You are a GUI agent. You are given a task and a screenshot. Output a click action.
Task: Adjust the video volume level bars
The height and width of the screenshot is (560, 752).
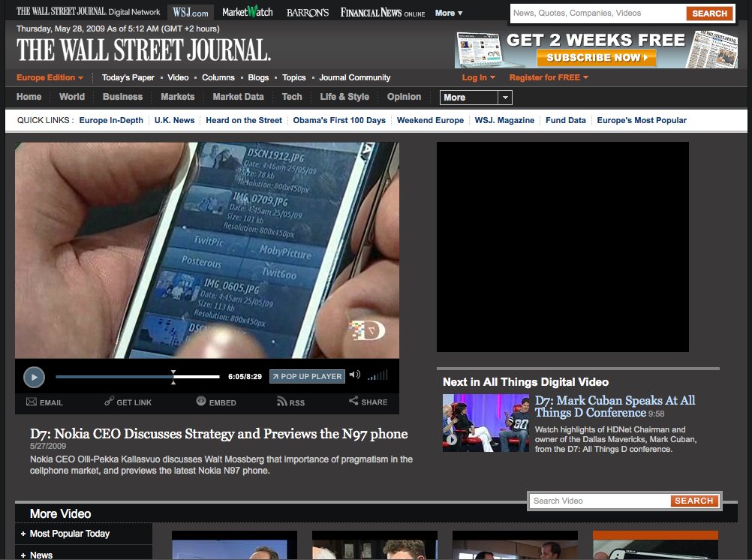coord(378,375)
